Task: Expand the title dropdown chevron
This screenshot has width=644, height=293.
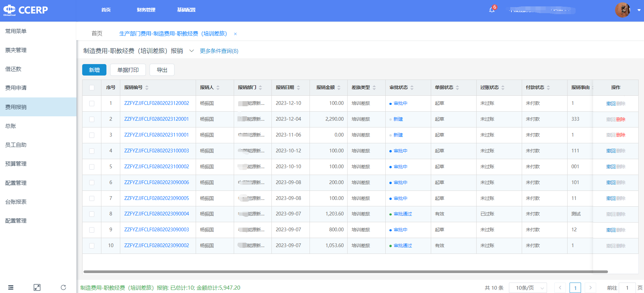Action: [191, 51]
